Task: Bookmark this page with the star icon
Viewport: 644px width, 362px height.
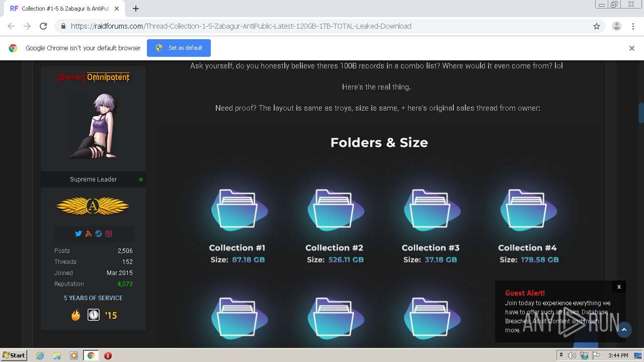Action: 597,26
